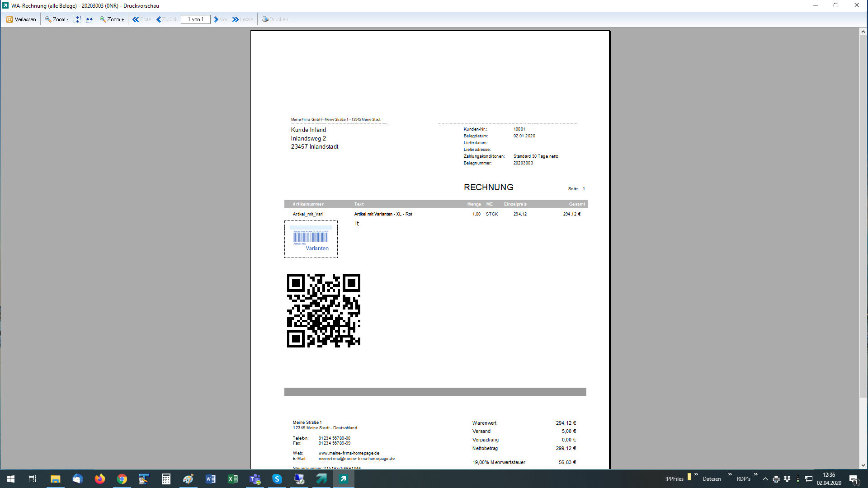Show hidden system tray icons
Viewport: 868px width, 488px height.
(x=765, y=479)
